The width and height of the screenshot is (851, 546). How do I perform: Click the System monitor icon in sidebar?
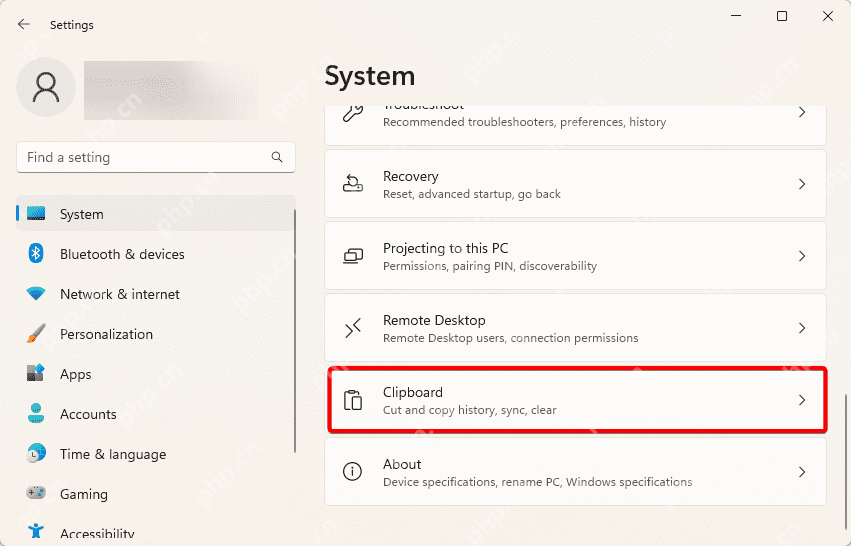[x=36, y=213]
